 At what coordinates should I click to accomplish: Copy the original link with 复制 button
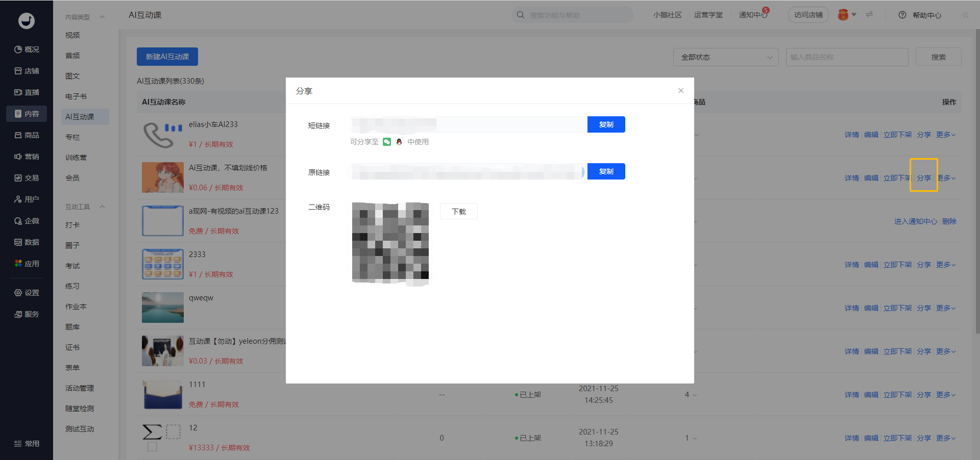pyautogui.click(x=606, y=171)
